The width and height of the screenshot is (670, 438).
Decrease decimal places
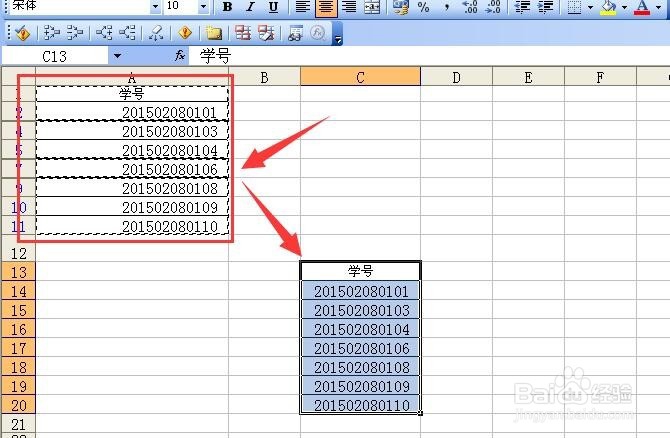(x=493, y=7)
